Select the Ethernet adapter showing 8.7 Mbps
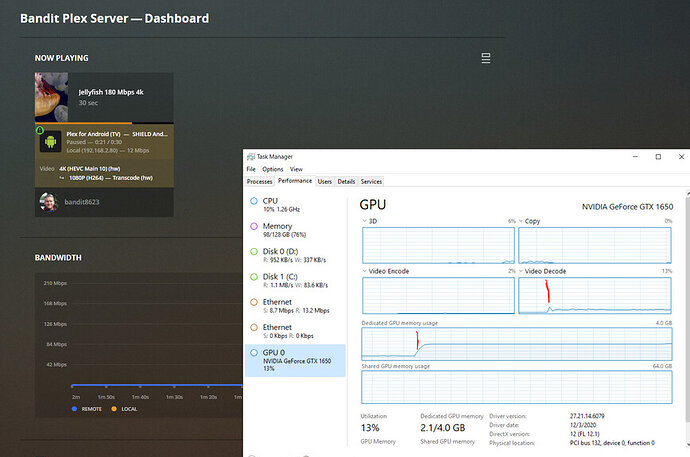The height and width of the screenshot is (457, 690). coord(295,306)
